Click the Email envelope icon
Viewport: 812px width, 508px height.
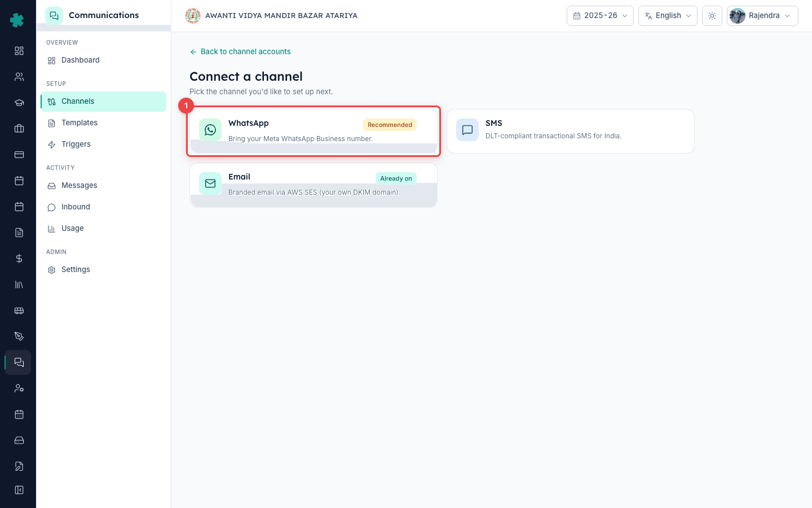coord(210,183)
